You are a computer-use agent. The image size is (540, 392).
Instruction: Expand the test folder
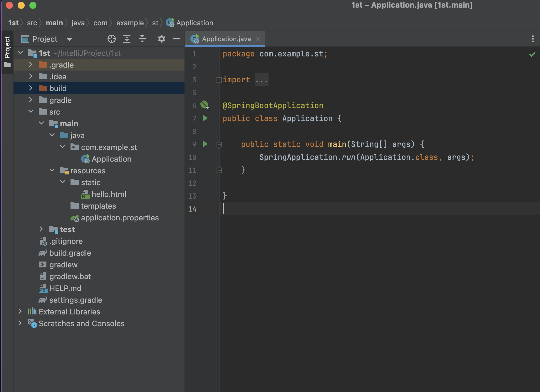click(41, 229)
